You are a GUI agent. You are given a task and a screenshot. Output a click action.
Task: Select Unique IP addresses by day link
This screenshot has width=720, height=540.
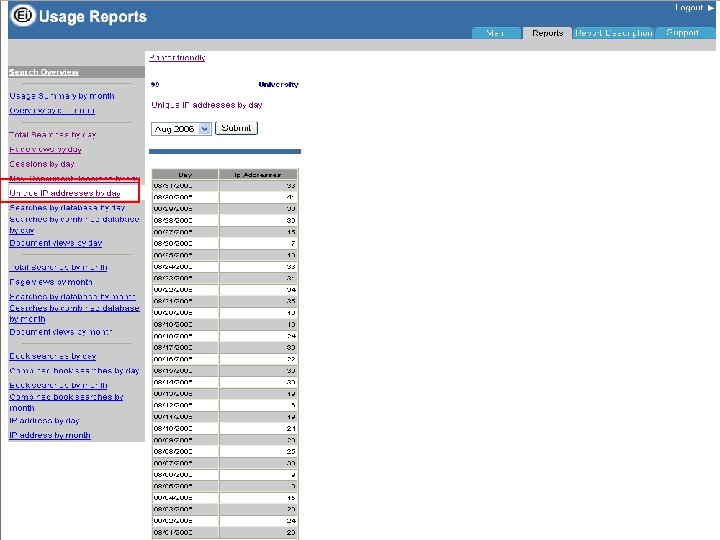click(65, 193)
